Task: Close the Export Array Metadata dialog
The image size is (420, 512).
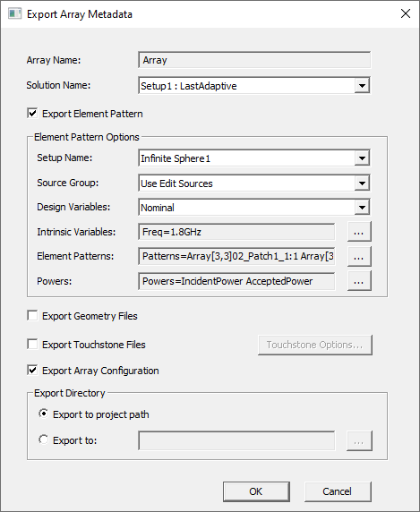Action: click(406, 13)
